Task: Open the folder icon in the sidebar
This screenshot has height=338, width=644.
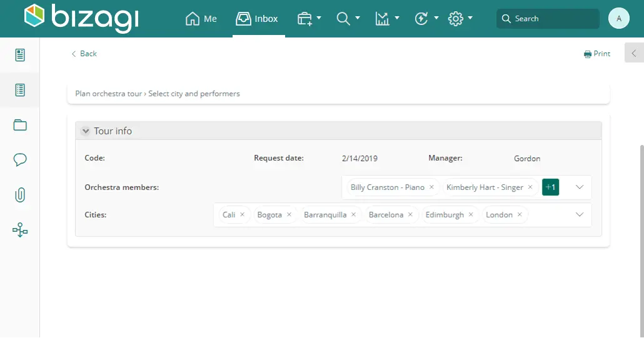Action: pos(20,125)
